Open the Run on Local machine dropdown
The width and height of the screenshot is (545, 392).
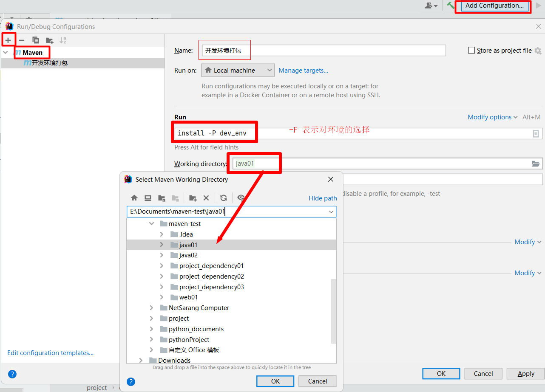pyautogui.click(x=238, y=71)
